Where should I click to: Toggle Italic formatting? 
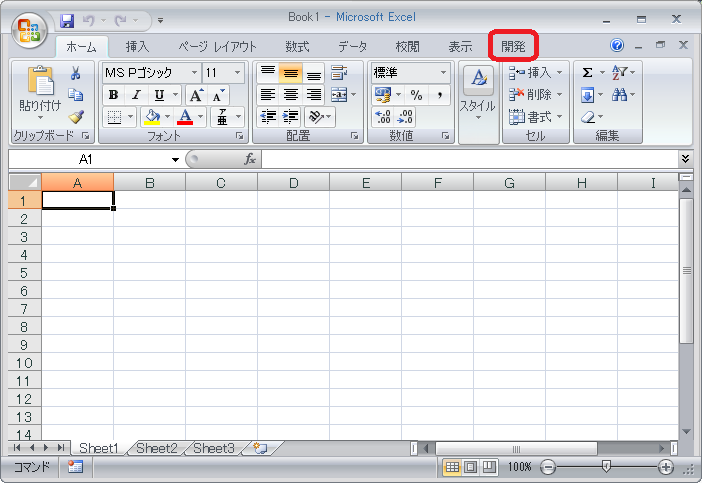point(137,95)
